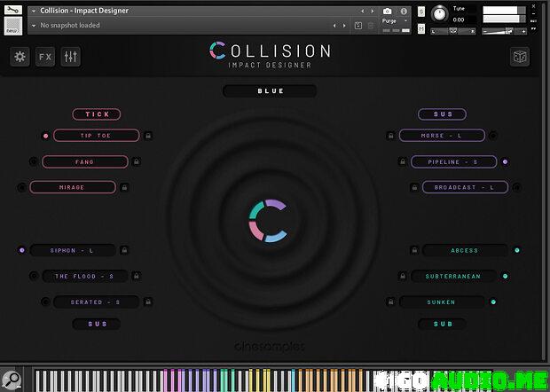Adjust the Tune knob
550x392 pixels.
point(439,14)
